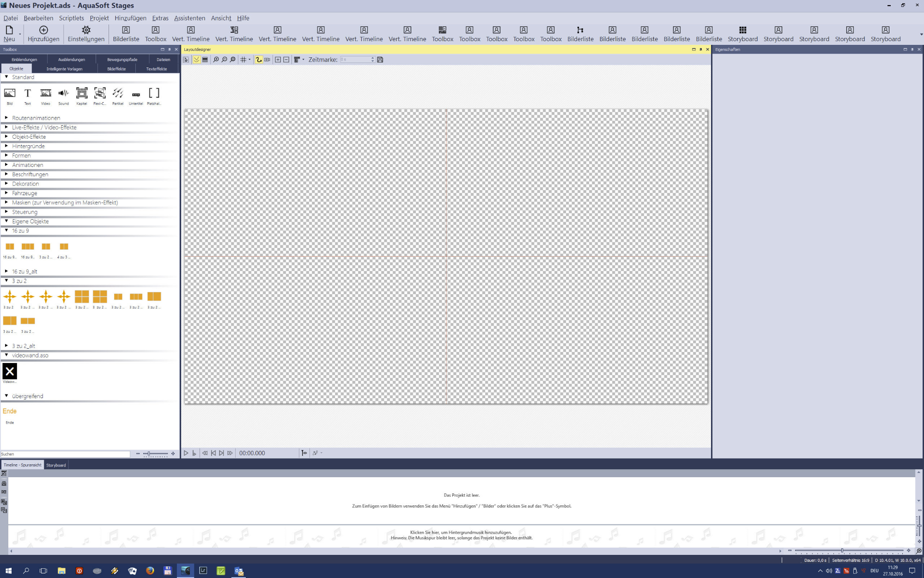Click Hinzufügen plus button in toolbar
Viewport: 924px width, 578px height.
tap(43, 33)
